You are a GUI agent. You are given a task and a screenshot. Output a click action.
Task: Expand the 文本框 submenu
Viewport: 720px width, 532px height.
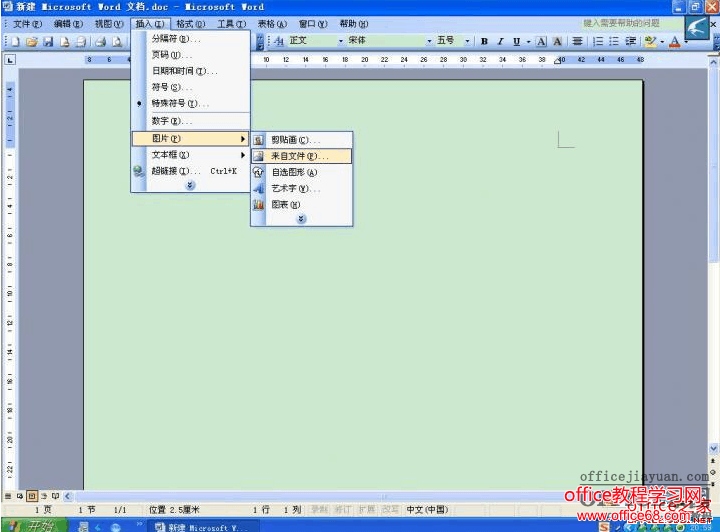(191, 155)
